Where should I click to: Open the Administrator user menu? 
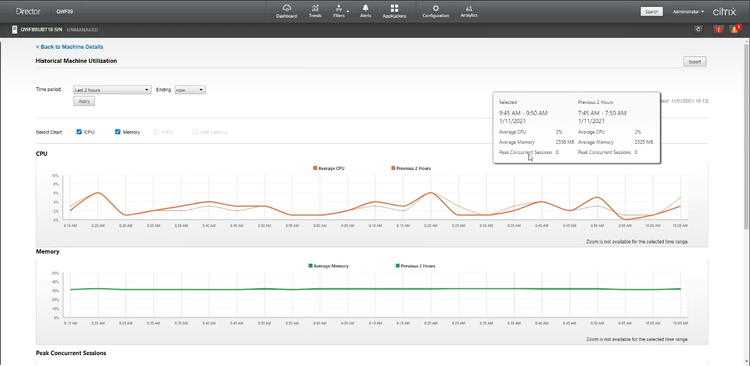coord(688,11)
